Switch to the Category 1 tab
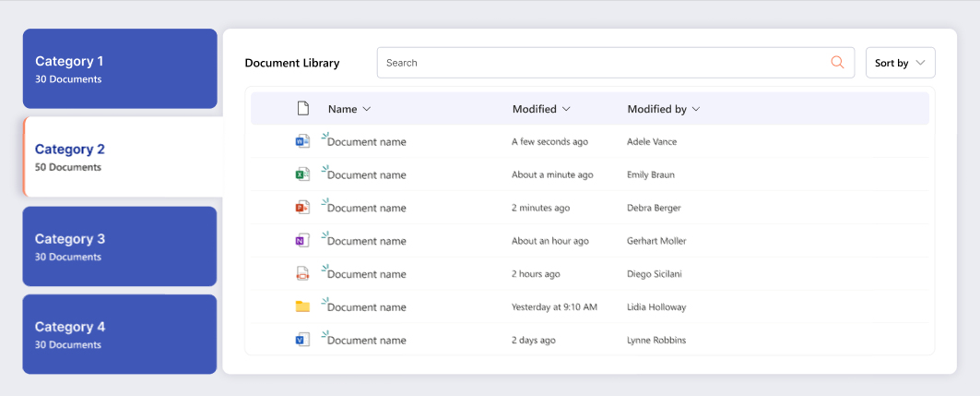The height and width of the screenshot is (396, 980). point(120,69)
